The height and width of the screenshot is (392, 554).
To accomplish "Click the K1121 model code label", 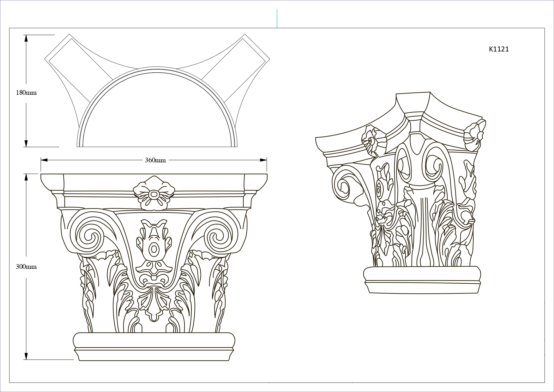I will point(499,49).
